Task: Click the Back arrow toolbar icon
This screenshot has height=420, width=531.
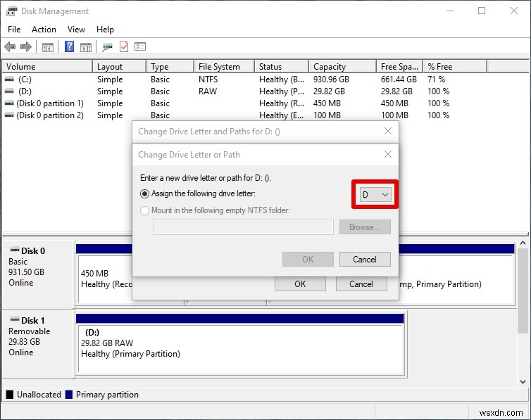Action: click(10, 46)
